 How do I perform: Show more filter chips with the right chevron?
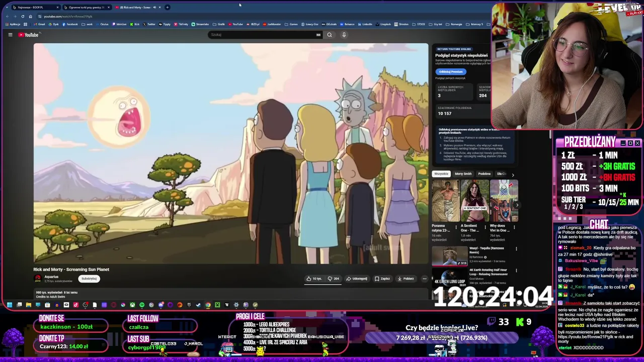coord(513,174)
